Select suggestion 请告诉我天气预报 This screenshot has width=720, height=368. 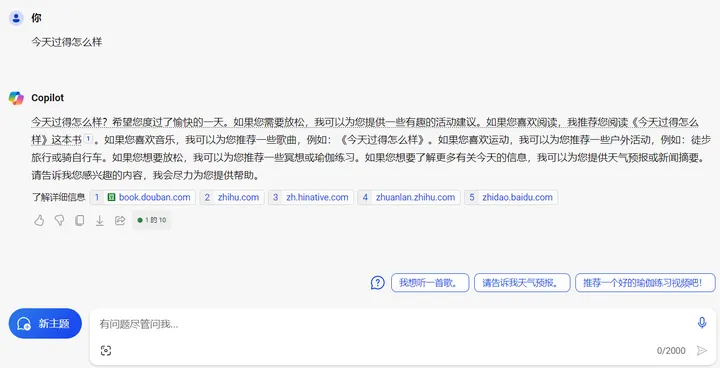522,283
